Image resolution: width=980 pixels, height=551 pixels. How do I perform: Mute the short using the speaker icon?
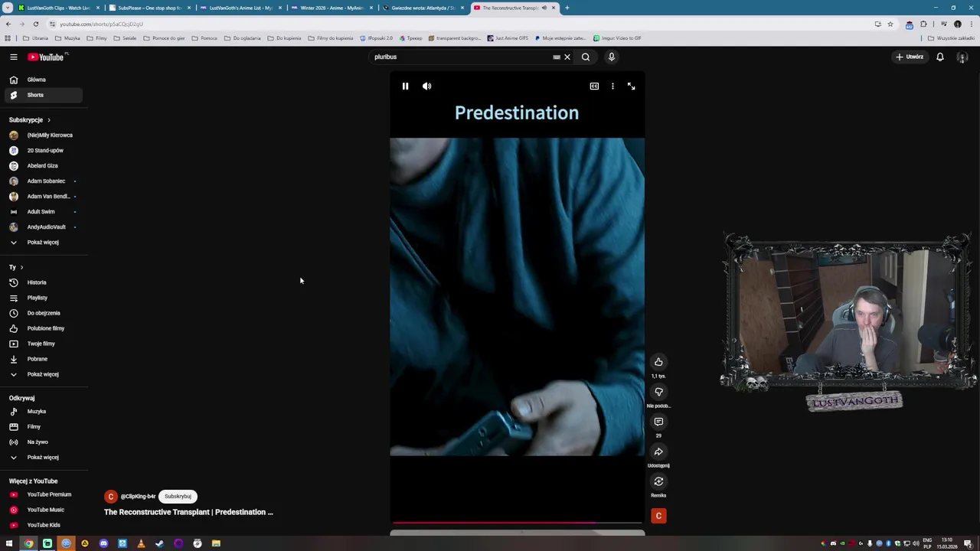pyautogui.click(x=426, y=86)
